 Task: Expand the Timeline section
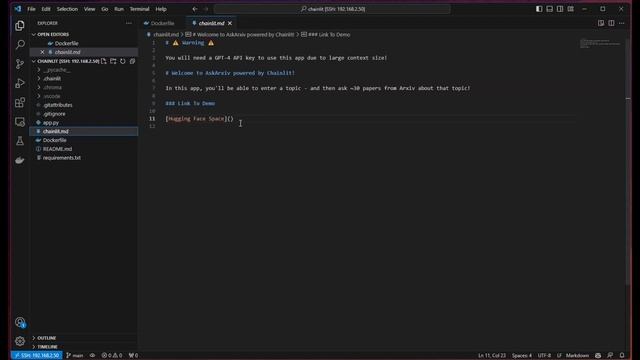pos(47,347)
